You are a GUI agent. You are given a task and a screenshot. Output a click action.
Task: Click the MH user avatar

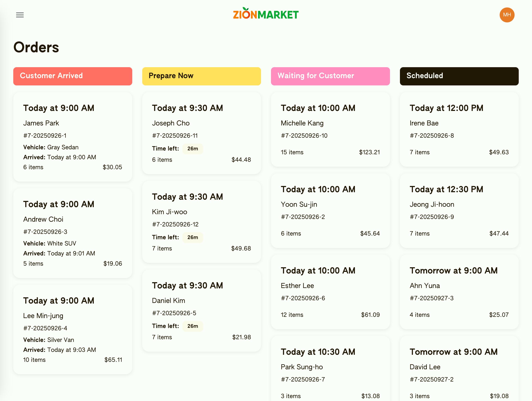[506, 15]
